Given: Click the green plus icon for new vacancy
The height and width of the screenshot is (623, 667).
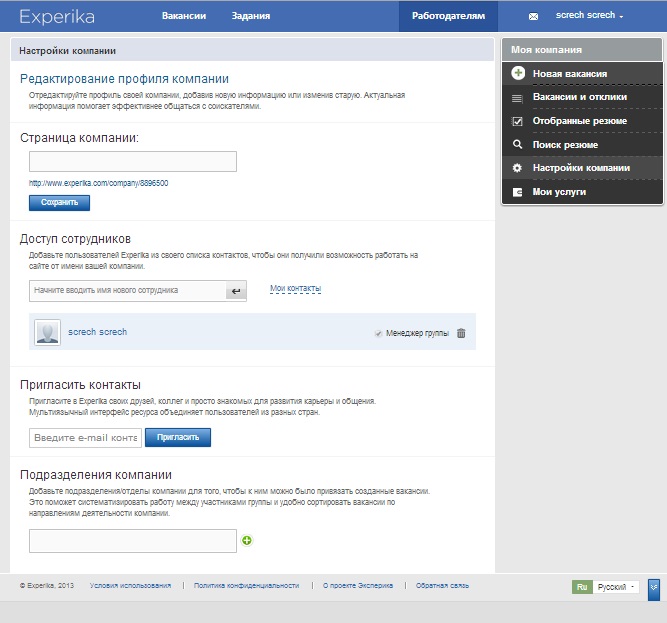Looking at the screenshot, I should (x=517, y=74).
